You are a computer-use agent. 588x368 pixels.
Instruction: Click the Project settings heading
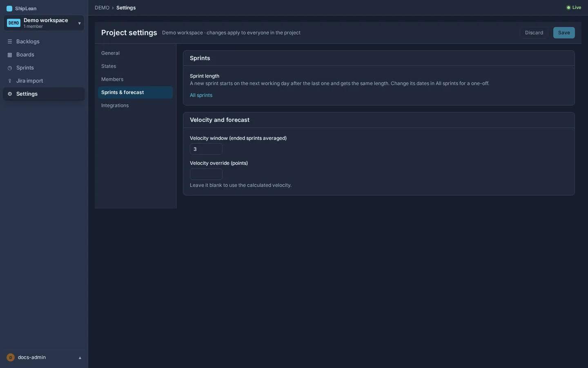(x=129, y=33)
